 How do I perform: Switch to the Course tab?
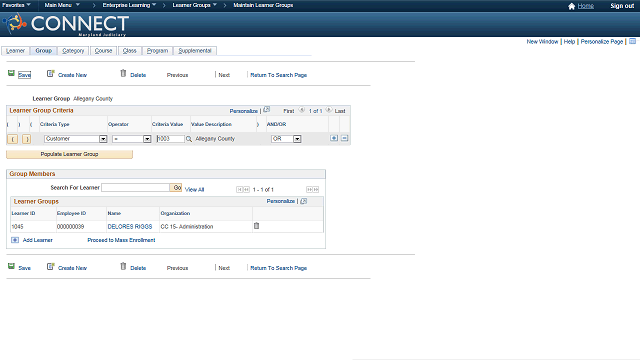click(103, 51)
